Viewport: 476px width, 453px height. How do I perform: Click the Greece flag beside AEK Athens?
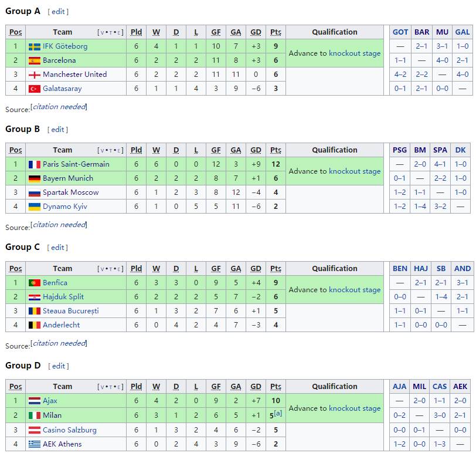point(34,444)
